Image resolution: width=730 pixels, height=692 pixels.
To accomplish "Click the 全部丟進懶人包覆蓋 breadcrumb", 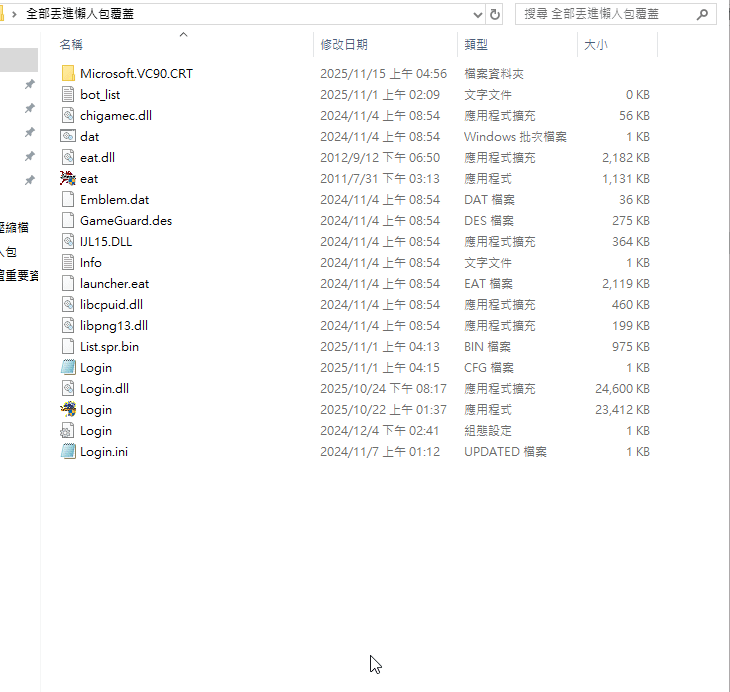I will 80,14.
